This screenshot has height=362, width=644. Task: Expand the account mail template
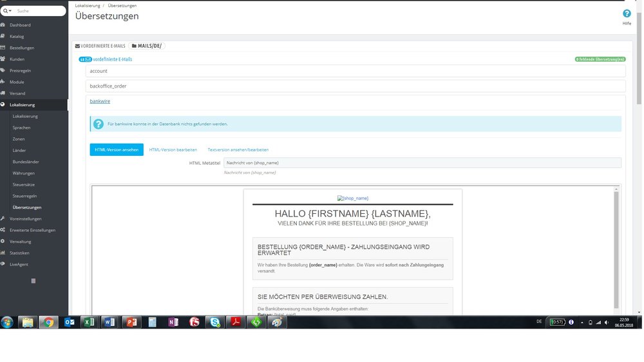(355, 71)
